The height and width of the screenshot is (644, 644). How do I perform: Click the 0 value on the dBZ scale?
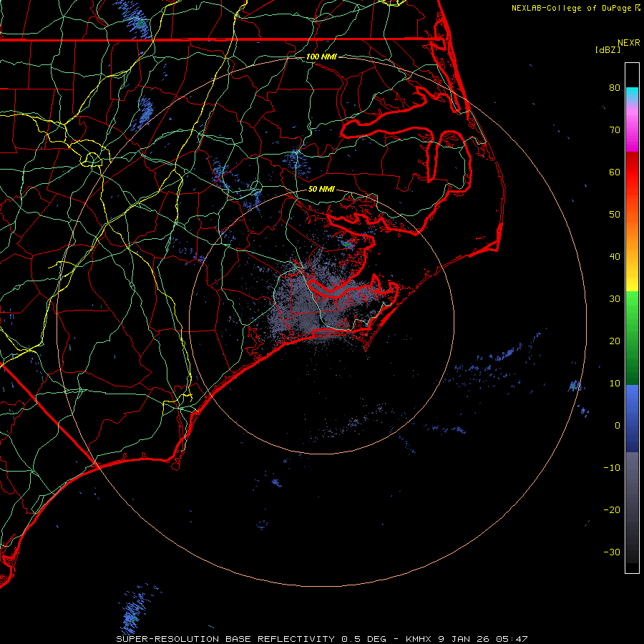point(618,426)
